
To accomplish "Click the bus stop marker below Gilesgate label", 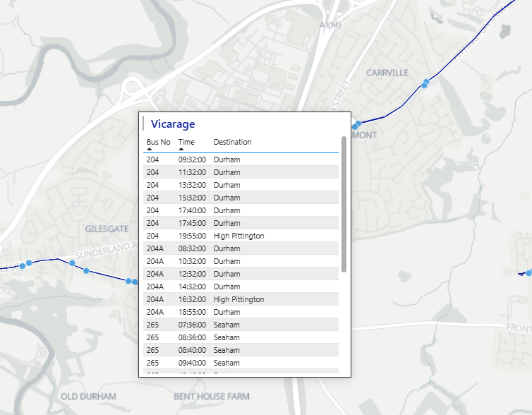I will point(86,271).
